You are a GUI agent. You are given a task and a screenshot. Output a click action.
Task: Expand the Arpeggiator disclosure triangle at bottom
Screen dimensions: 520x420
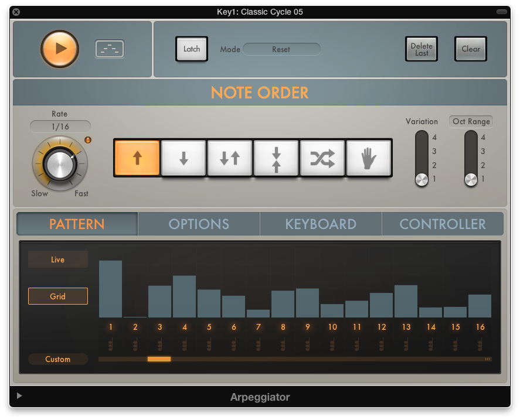pyautogui.click(x=19, y=395)
